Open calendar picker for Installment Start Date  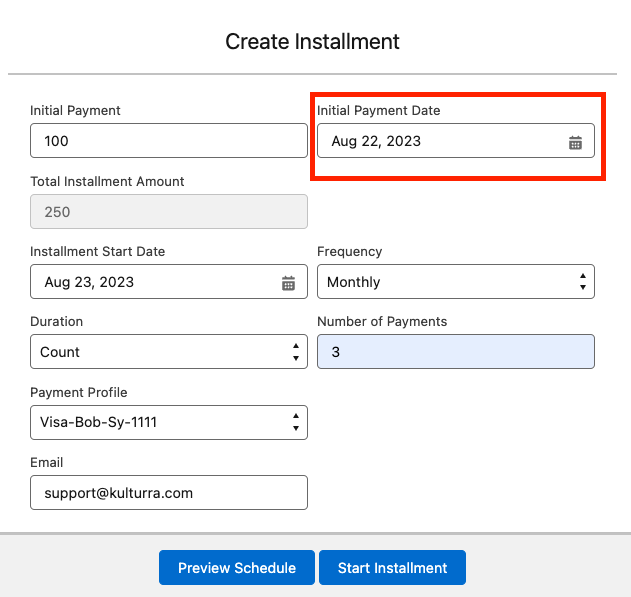[288, 283]
